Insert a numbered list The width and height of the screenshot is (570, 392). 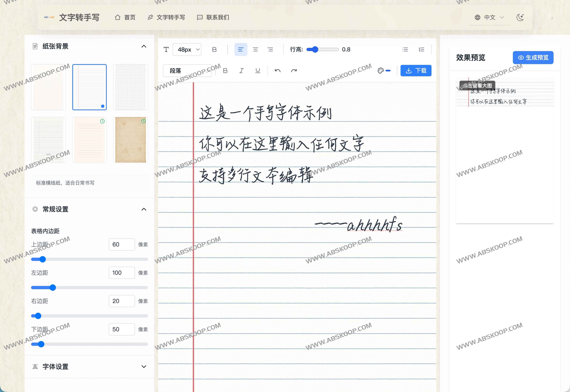point(421,50)
